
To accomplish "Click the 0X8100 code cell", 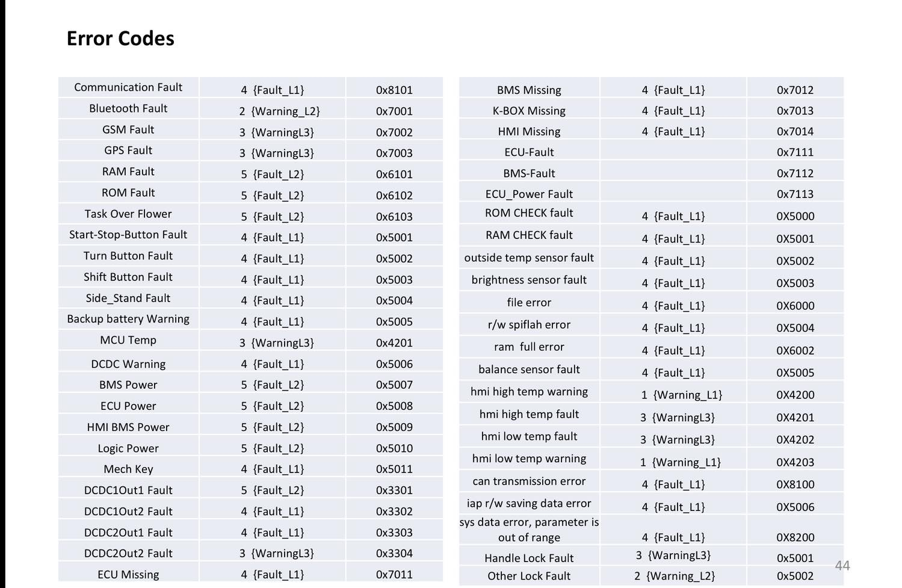I will 795,484.
